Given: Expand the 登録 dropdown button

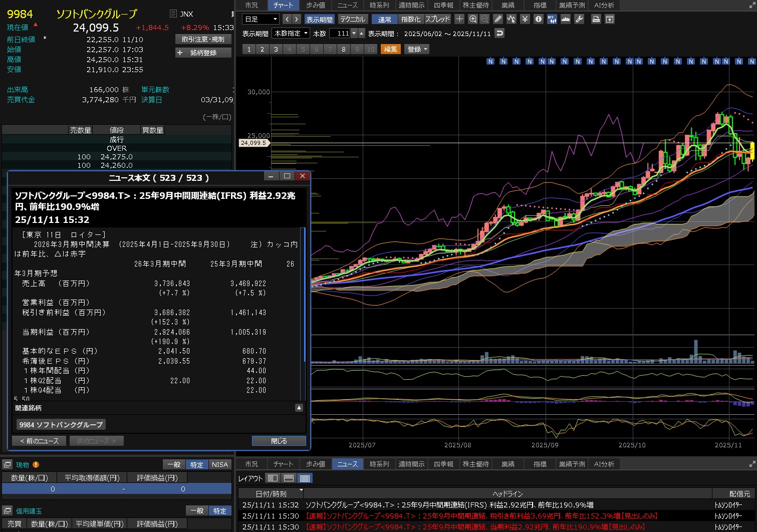Looking at the screenshot, I should tap(417, 49).
